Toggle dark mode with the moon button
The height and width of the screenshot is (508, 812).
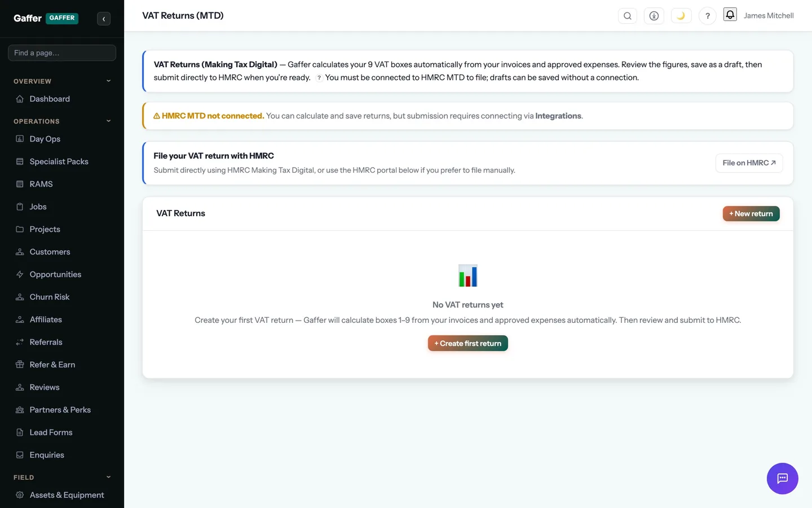click(x=681, y=16)
